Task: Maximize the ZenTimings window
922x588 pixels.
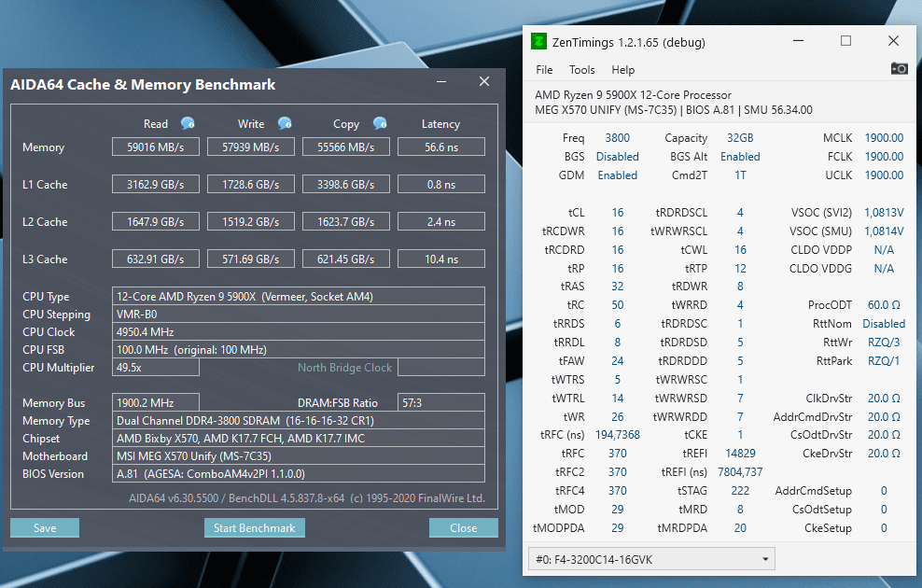Action: point(845,40)
